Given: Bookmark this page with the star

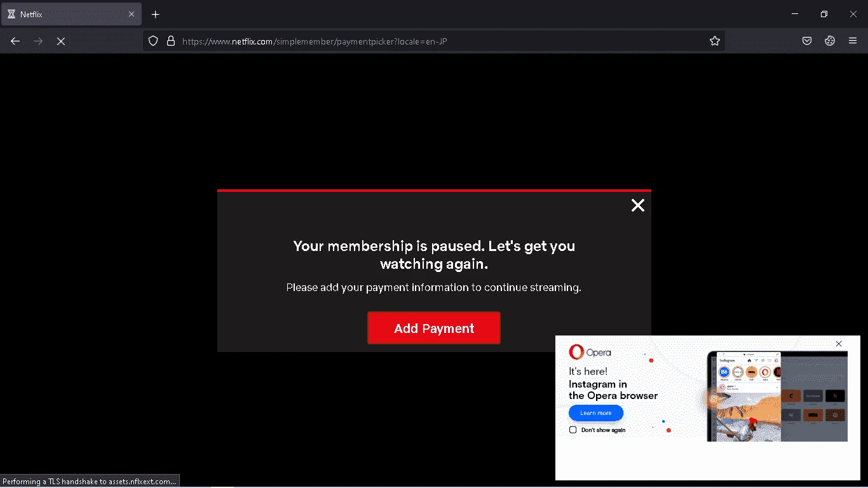Looking at the screenshot, I should (715, 41).
